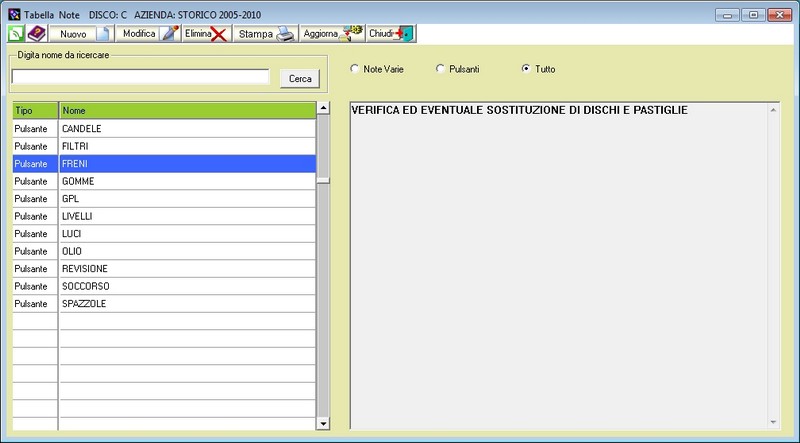Click the Modifica edit button
The image size is (800, 443).
click(x=148, y=34)
